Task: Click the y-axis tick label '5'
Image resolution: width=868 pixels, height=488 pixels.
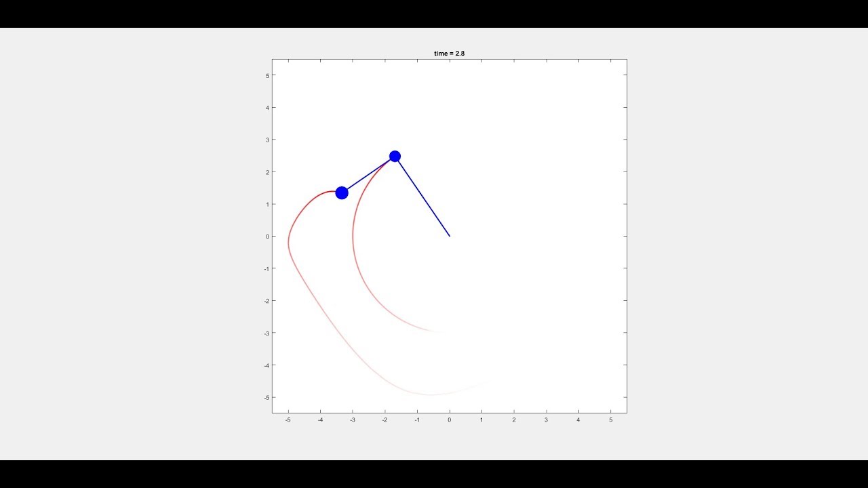Action: [x=268, y=75]
